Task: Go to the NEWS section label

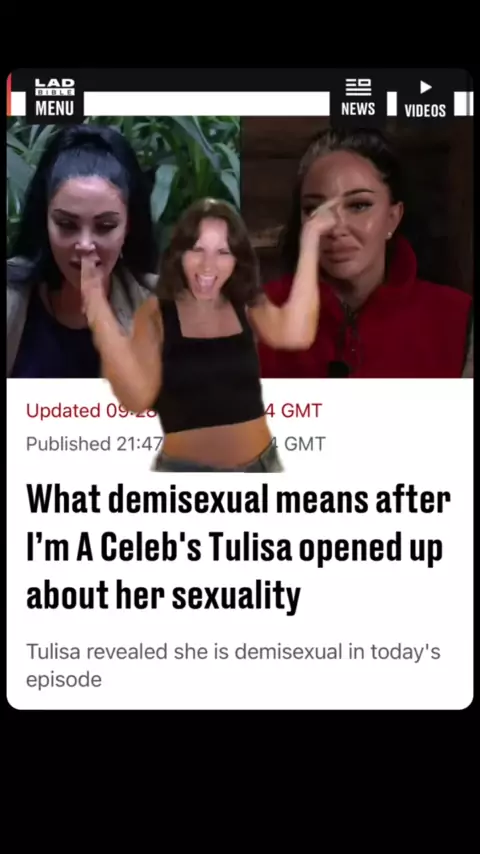Action: coord(358,109)
